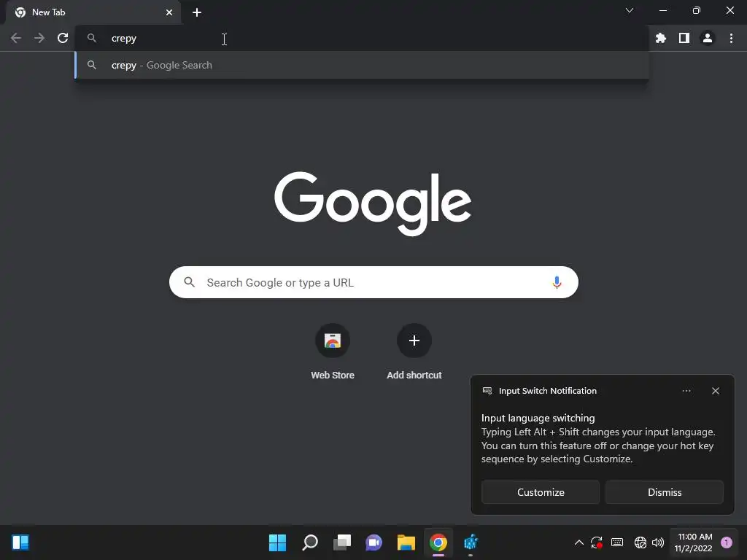The height and width of the screenshot is (560, 747).
Task: Open the Windows Start menu
Action: pos(277,542)
